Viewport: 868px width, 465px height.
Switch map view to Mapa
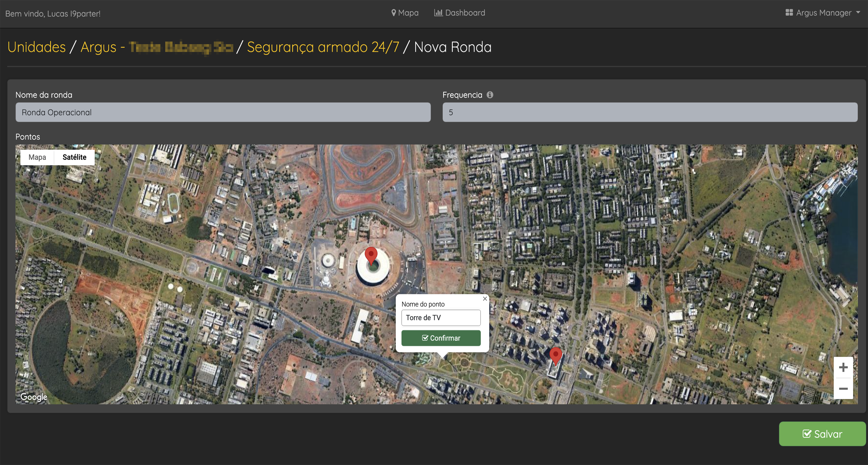coord(37,157)
